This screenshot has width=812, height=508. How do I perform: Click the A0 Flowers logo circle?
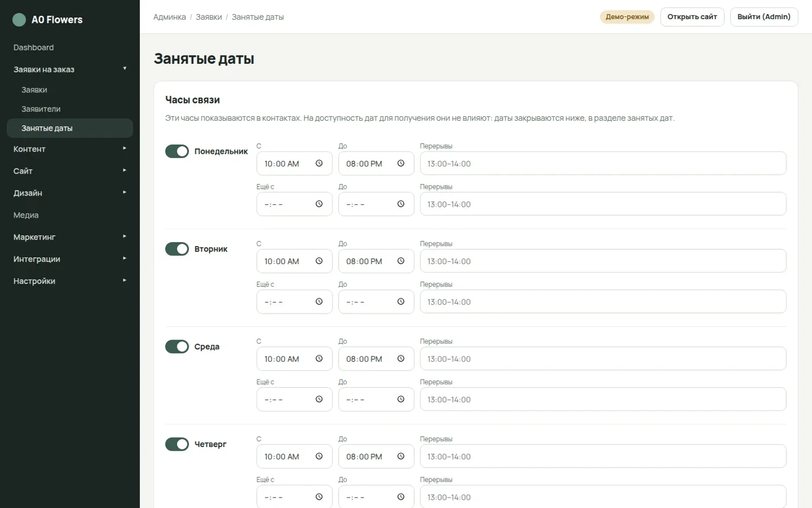pyautogui.click(x=19, y=20)
